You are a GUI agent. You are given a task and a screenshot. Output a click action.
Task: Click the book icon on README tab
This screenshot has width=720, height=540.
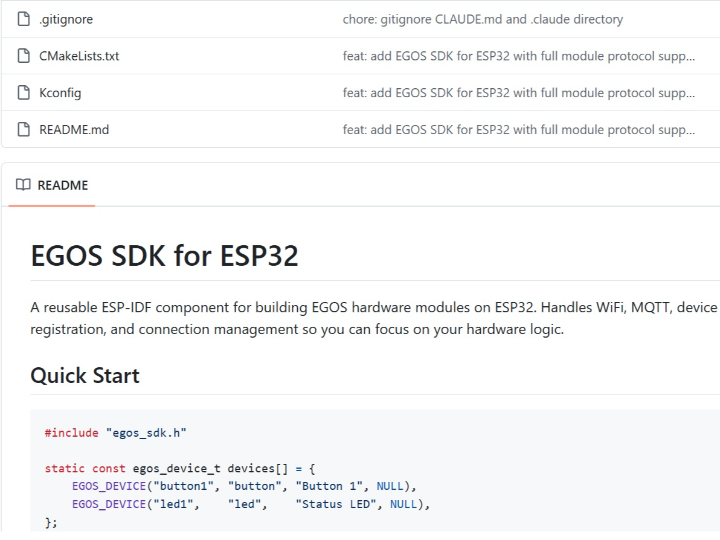(24, 185)
